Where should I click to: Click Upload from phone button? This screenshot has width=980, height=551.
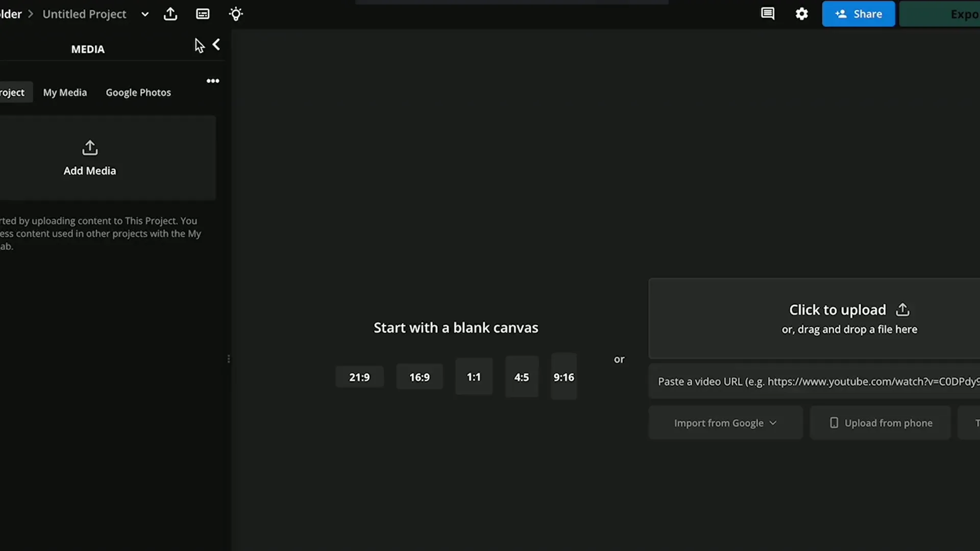coord(880,423)
